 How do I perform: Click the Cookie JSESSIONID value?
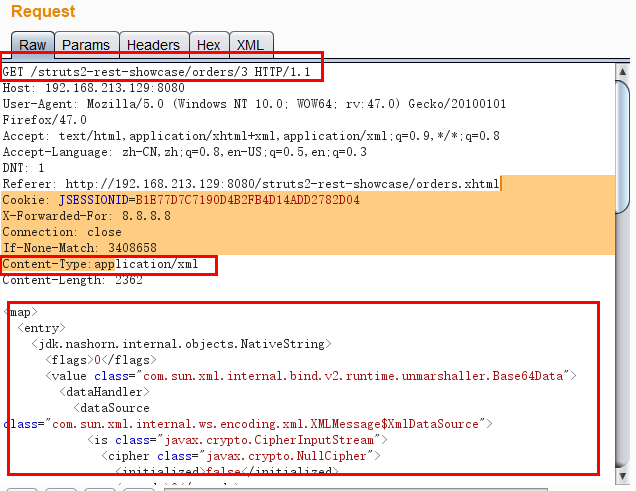coord(247,200)
